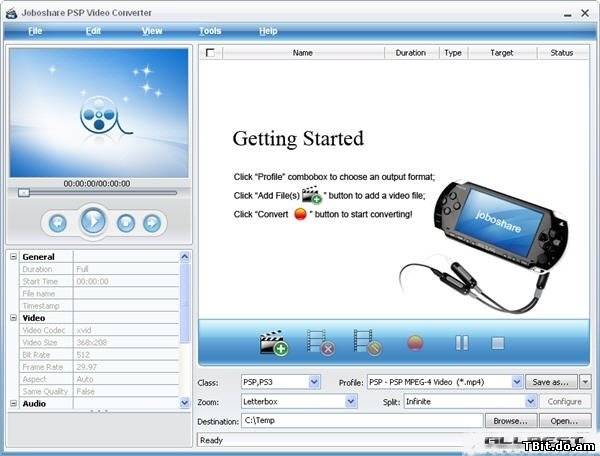
Task: Click the Stop conversion square icon
Action: pos(497,343)
